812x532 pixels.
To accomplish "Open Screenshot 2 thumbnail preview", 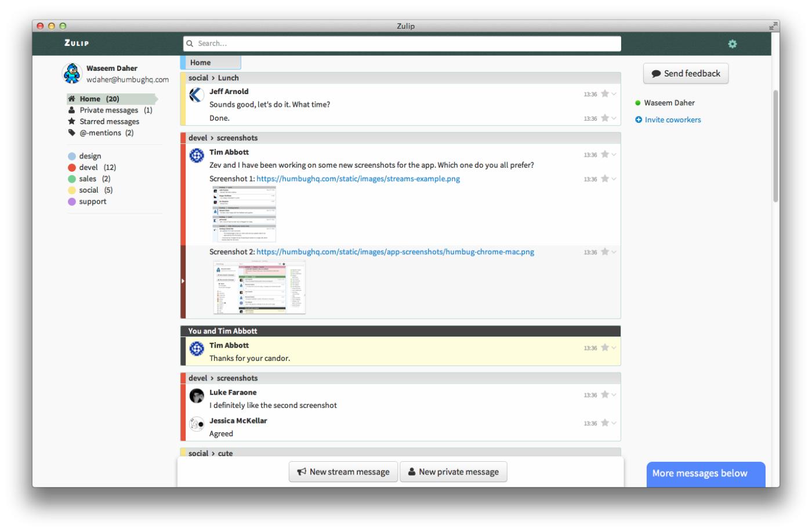I will [x=259, y=287].
